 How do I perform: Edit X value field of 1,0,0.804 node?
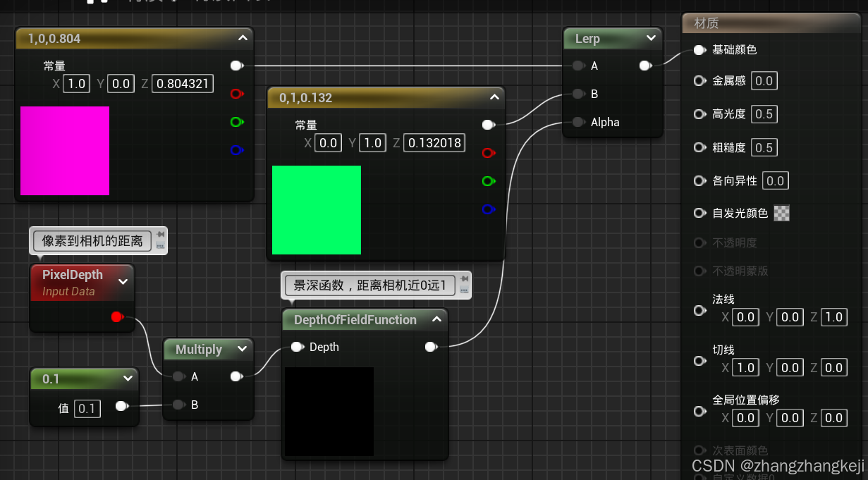click(x=76, y=84)
